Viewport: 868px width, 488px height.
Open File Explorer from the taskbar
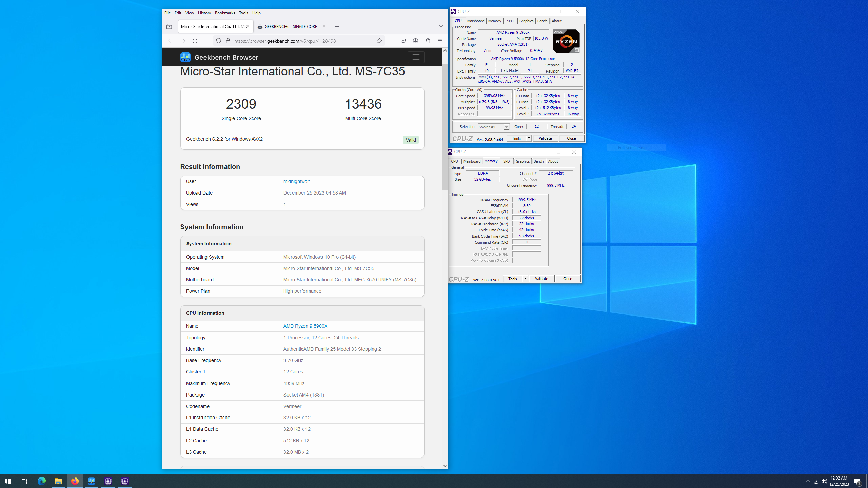(x=58, y=481)
